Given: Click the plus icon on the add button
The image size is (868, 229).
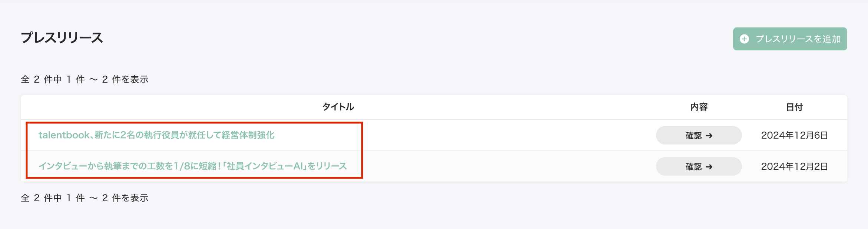Looking at the screenshot, I should (x=744, y=39).
